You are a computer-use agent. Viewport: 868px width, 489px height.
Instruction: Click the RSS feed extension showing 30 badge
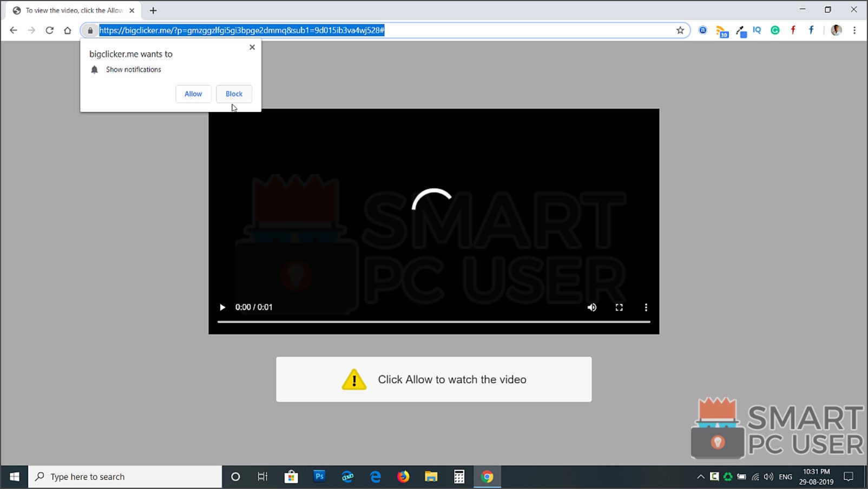tap(722, 30)
